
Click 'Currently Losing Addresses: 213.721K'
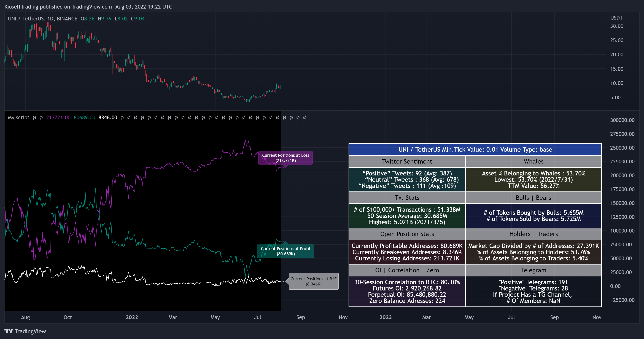click(x=407, y=258)
